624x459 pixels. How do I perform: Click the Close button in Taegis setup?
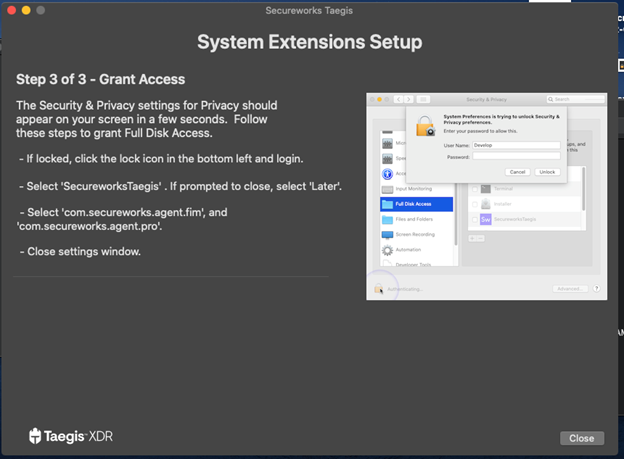(581, 438)
